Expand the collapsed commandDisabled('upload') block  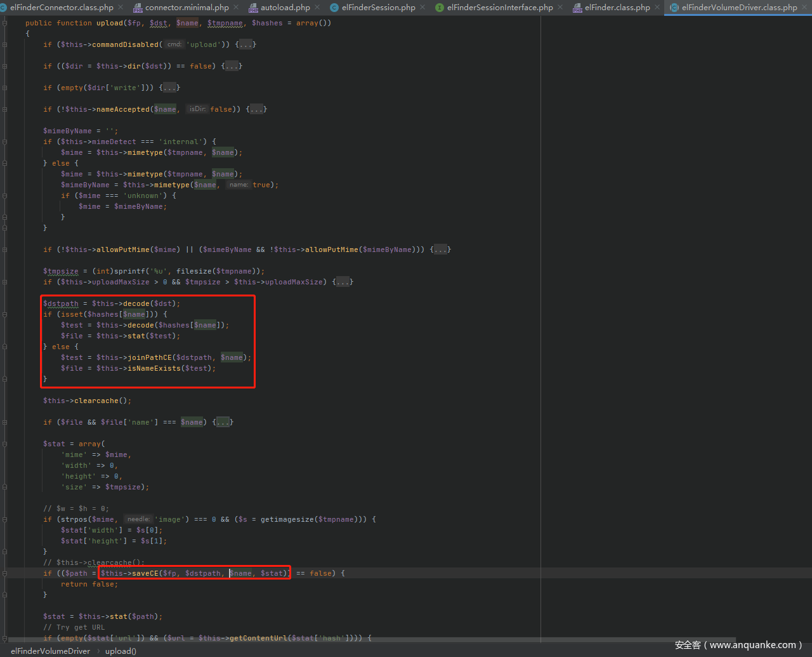tap(247, 44)
